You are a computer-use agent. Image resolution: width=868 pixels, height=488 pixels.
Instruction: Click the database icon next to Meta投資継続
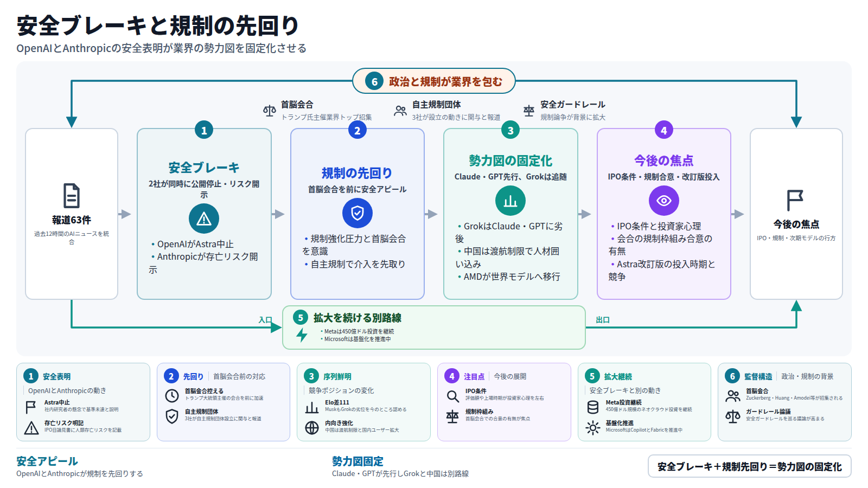coord(593,407)
